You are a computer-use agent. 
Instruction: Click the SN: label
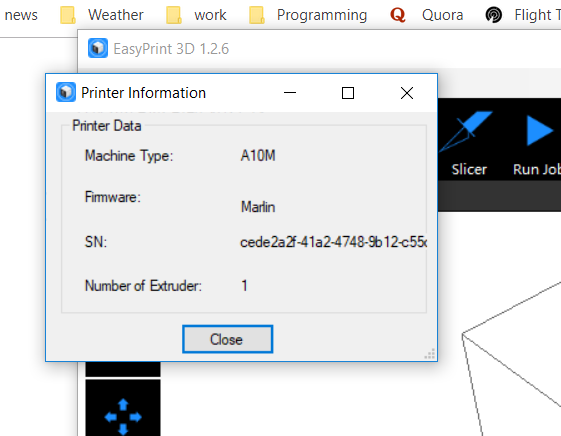(x=96, y=242)
